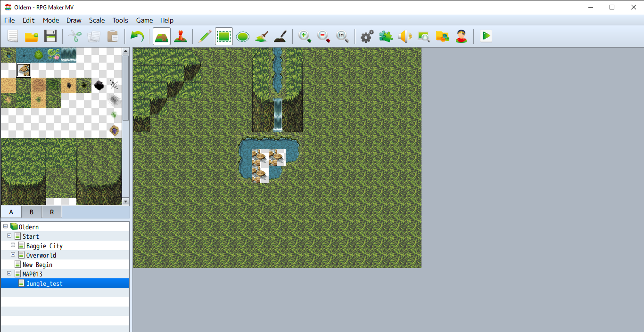Zoom in on the map
The image size is (644, 332).
point(305,36)
